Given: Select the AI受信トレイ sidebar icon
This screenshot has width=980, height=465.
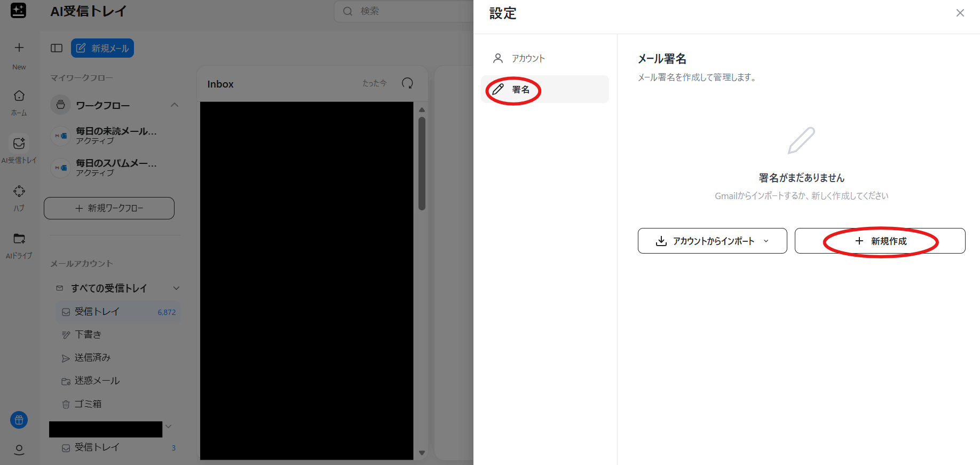Looking at the screenshot, I should [x=19, y=144].
